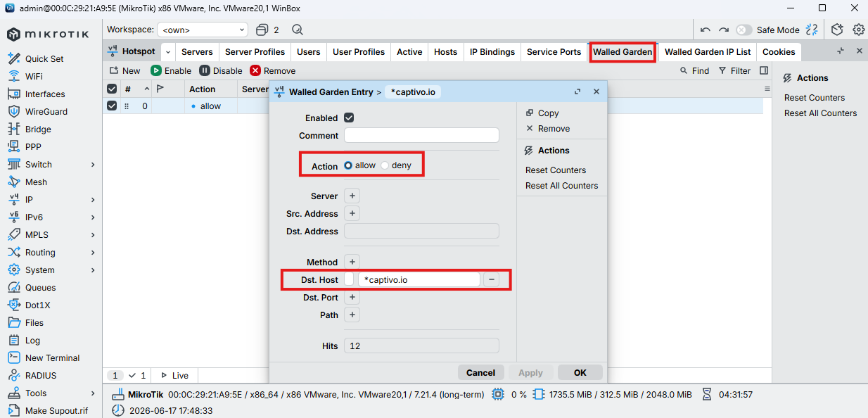
Task: Expand the System submenu in sidebar
Action: [93, 270]
